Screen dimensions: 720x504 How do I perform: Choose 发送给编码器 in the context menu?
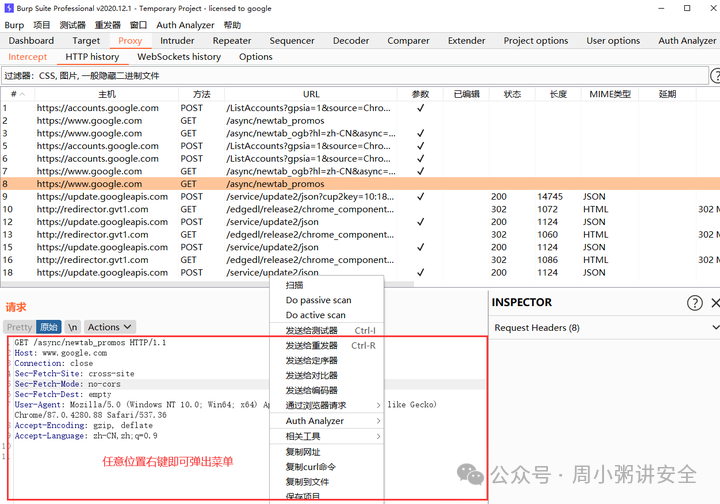(327, 391)
